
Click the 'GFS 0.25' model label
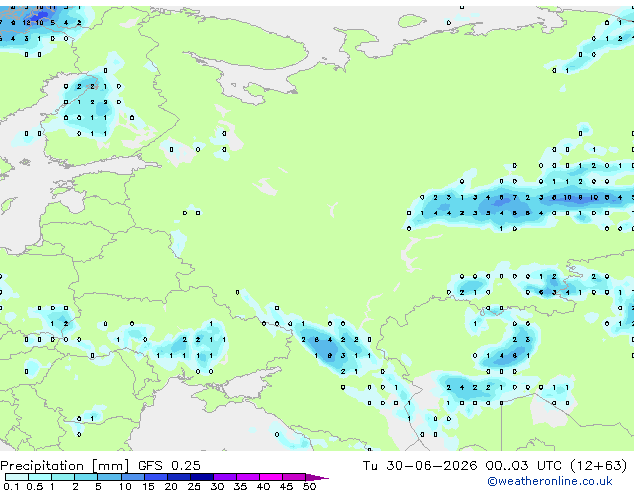pos(169,465)
